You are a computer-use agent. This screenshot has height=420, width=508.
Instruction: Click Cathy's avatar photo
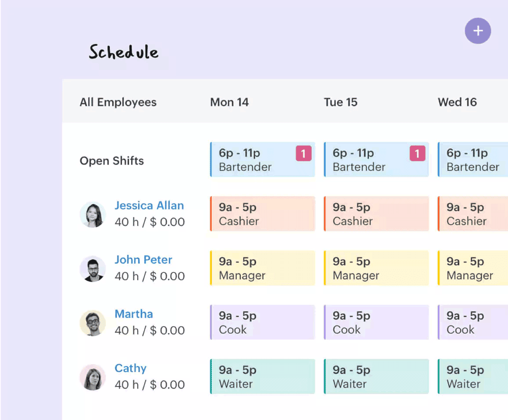click(92, 377)
